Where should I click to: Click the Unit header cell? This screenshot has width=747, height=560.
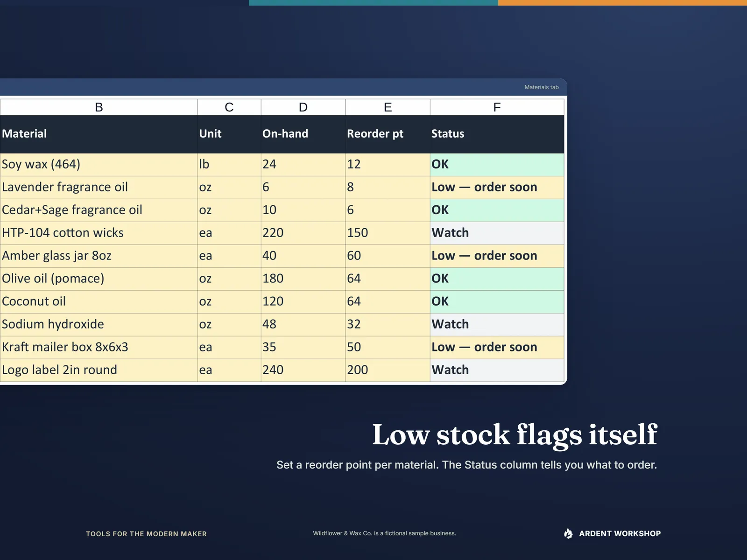point(229,134)
